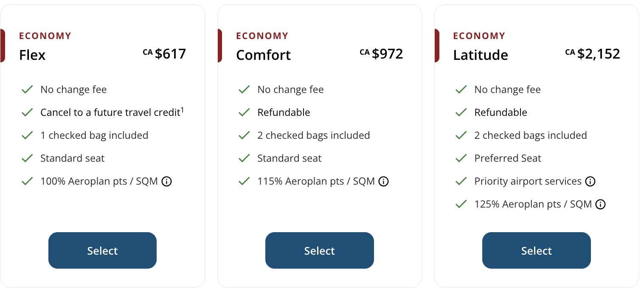
Task: Open info icon beside Latitude 125% Aeroplan pts
Action: 600,205
